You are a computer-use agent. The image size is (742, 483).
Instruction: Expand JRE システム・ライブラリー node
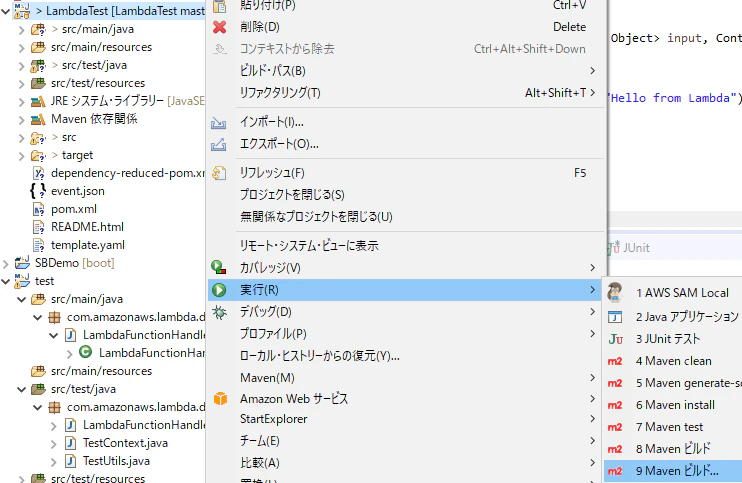pos(21,101)
